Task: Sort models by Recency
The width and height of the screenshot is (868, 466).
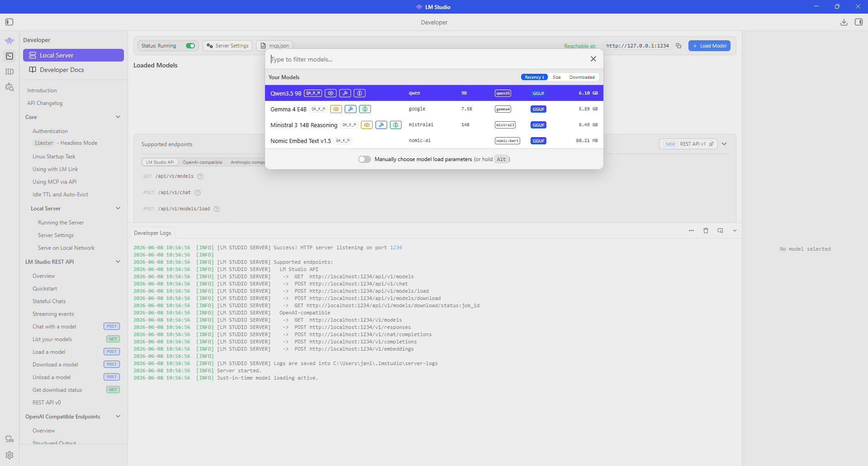Action: (534, 77)
